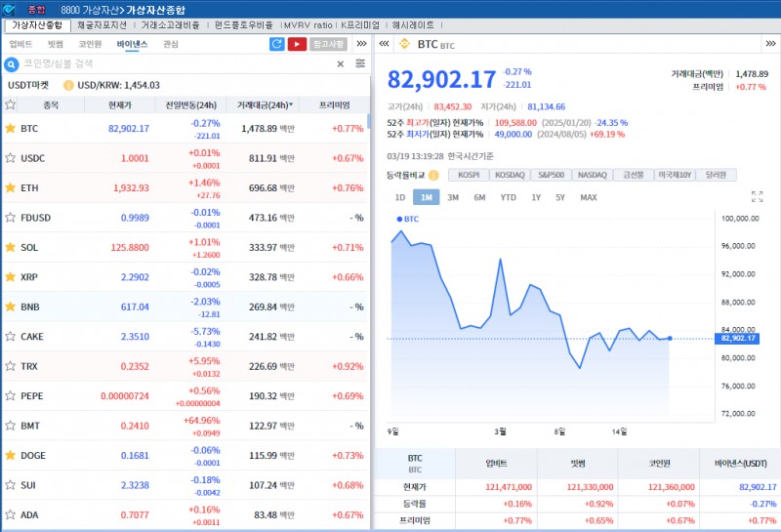Compare with KOSDAQ button
Screen dimensions: 781x532
tap(510, 175)
